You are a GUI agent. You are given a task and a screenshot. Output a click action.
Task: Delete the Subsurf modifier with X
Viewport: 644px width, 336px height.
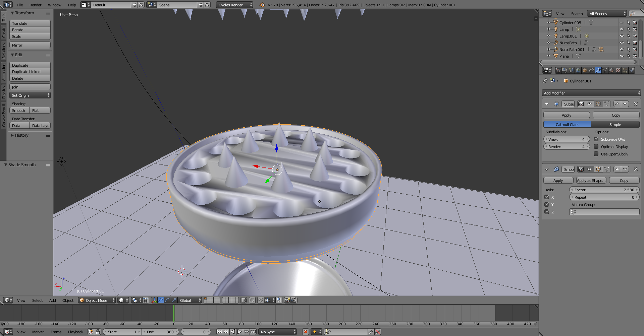(635, 104)
